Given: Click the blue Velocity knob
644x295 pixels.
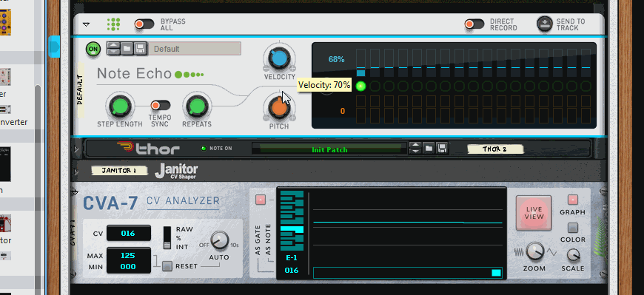Looking at the screenshot, I should 279,58.
